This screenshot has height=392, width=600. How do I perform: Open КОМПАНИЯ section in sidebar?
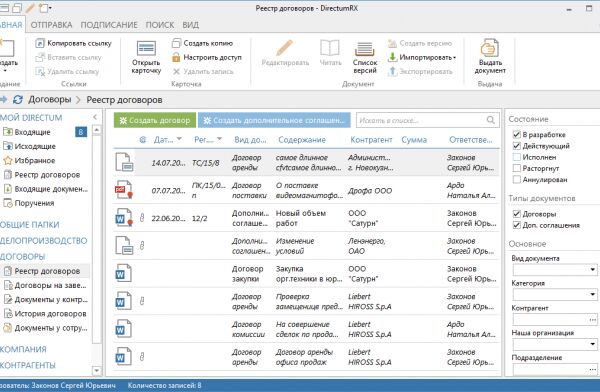pos(23,349)
